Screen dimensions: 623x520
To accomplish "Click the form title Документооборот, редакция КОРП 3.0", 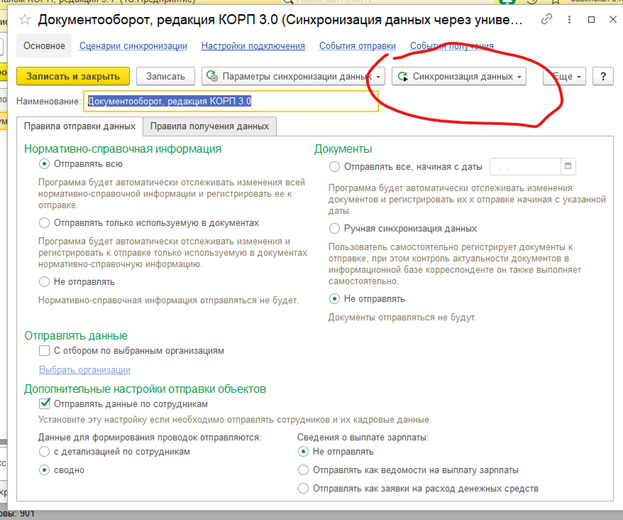I will [x=280, y=19].
